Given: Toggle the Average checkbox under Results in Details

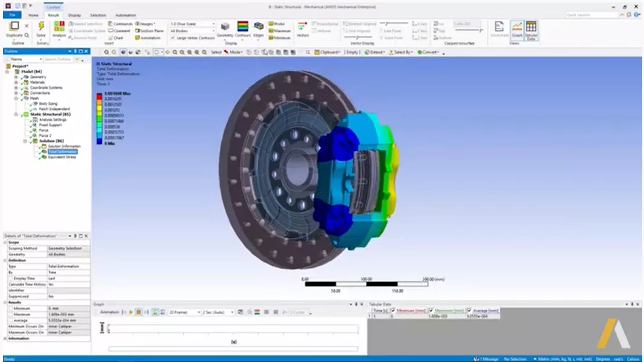Looking at the screenshot, I should 11,320.
